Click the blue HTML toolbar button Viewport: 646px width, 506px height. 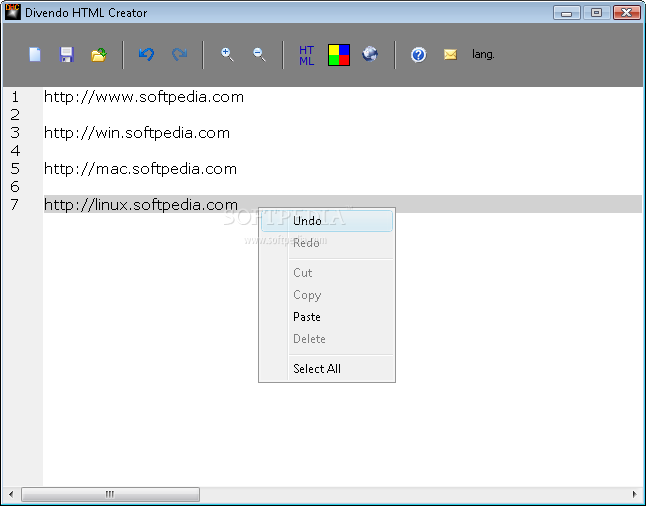pos(307,55)
